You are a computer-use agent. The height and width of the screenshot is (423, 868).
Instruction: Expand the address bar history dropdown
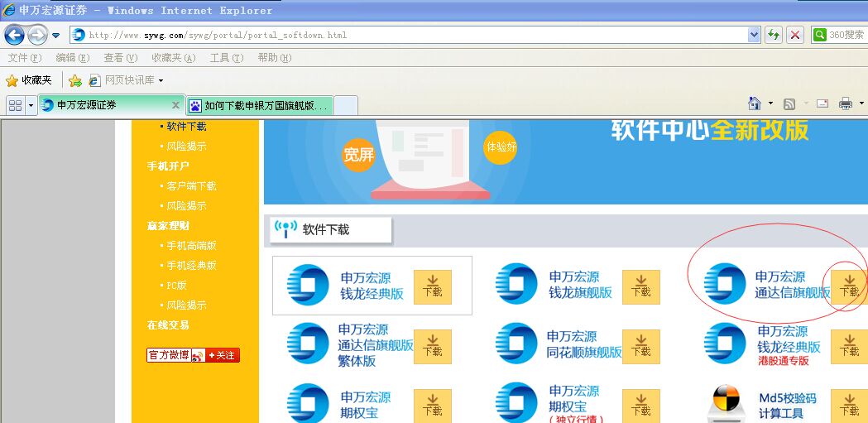[754, 35]
